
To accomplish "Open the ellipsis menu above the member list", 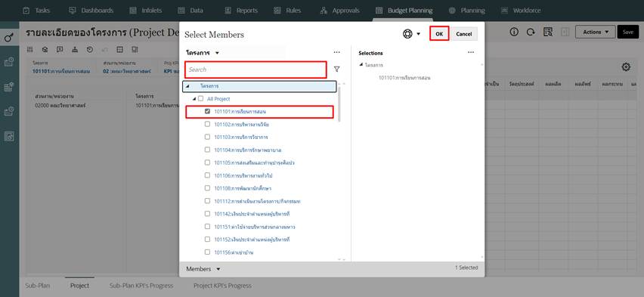I will pyautogui.click(x=337, y=53).
